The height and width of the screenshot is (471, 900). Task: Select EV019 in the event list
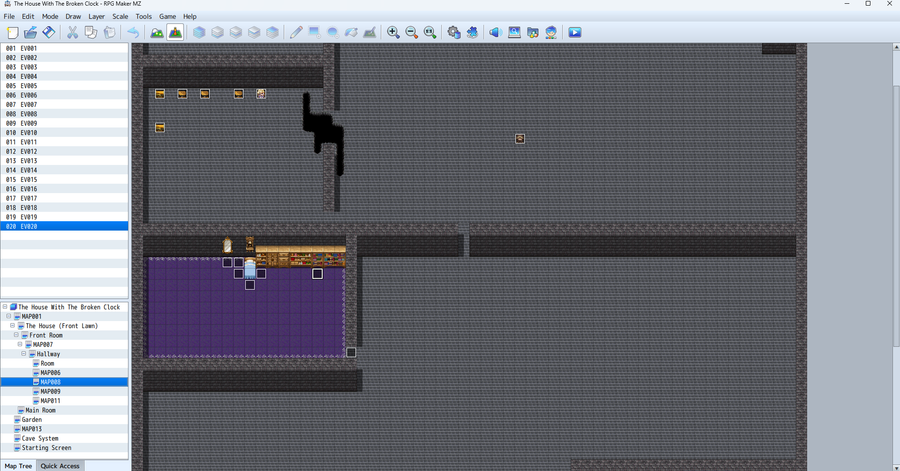[x=64, y=217]
